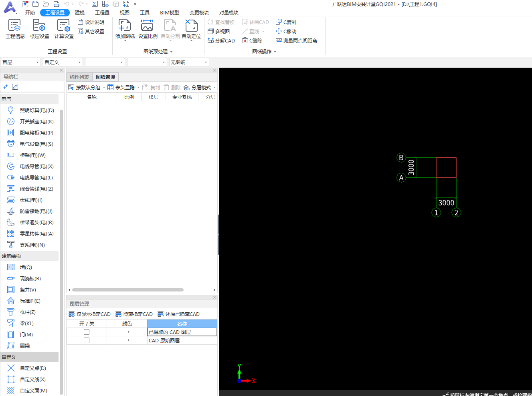
Task: Click axis bubble 2 in drawing
Action: click(x=456, y=213)
